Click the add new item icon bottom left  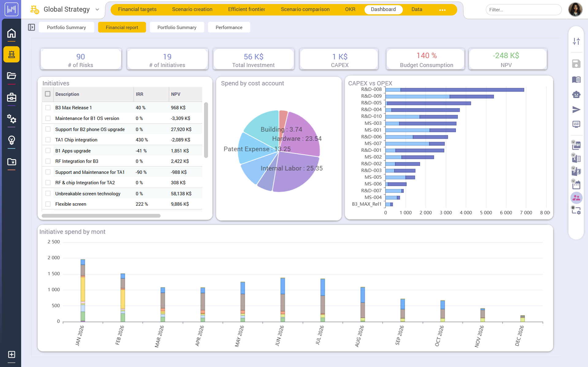[11, 355]
